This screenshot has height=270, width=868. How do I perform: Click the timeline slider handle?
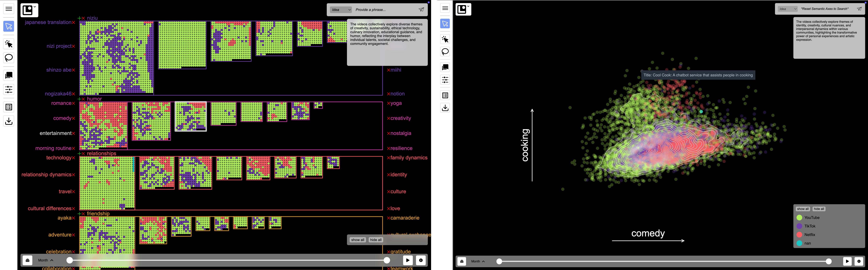[x=70, y=260]
